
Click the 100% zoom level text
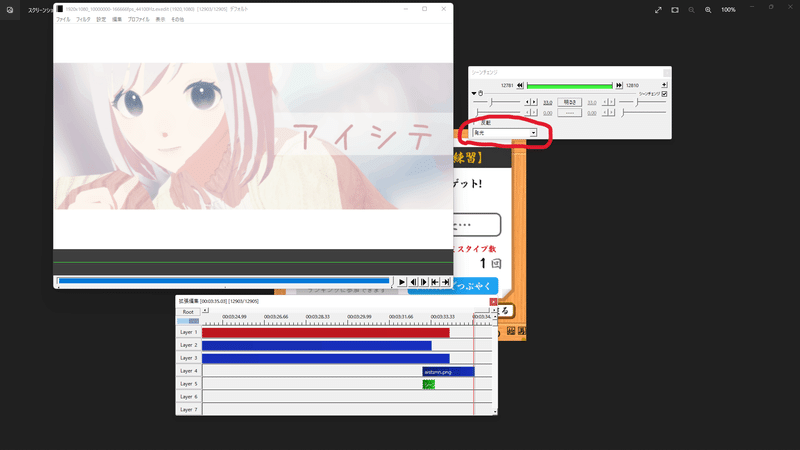click(728, 10)
